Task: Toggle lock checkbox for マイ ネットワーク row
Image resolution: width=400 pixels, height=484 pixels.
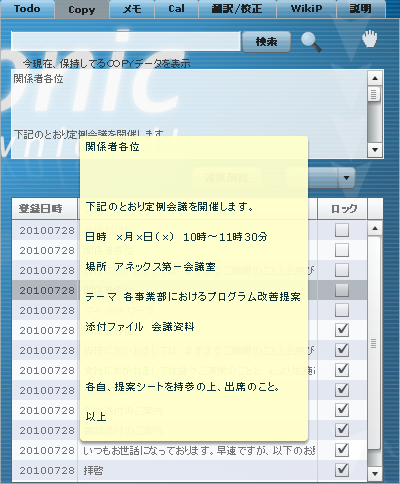Action: (x=342, y=310)
